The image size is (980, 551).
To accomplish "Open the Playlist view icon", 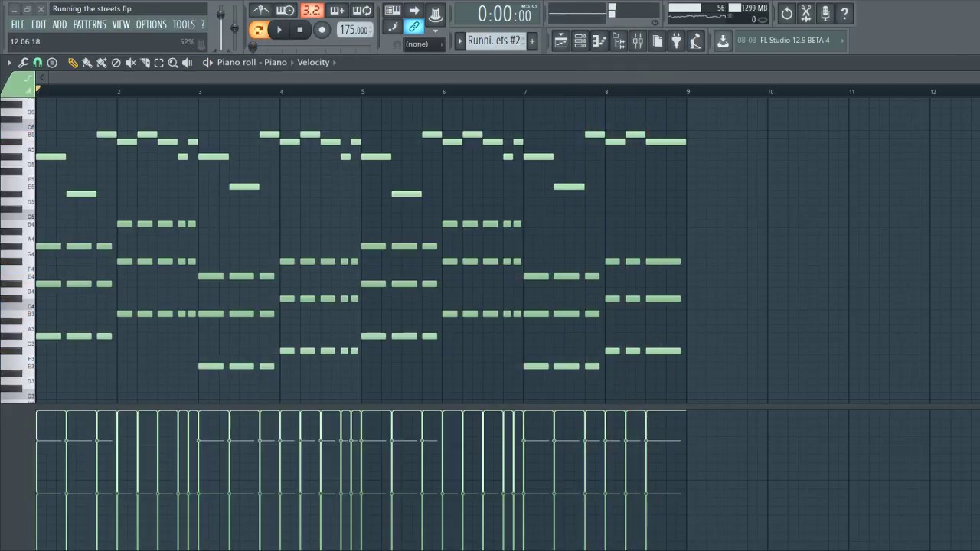I will coord(561,41).
